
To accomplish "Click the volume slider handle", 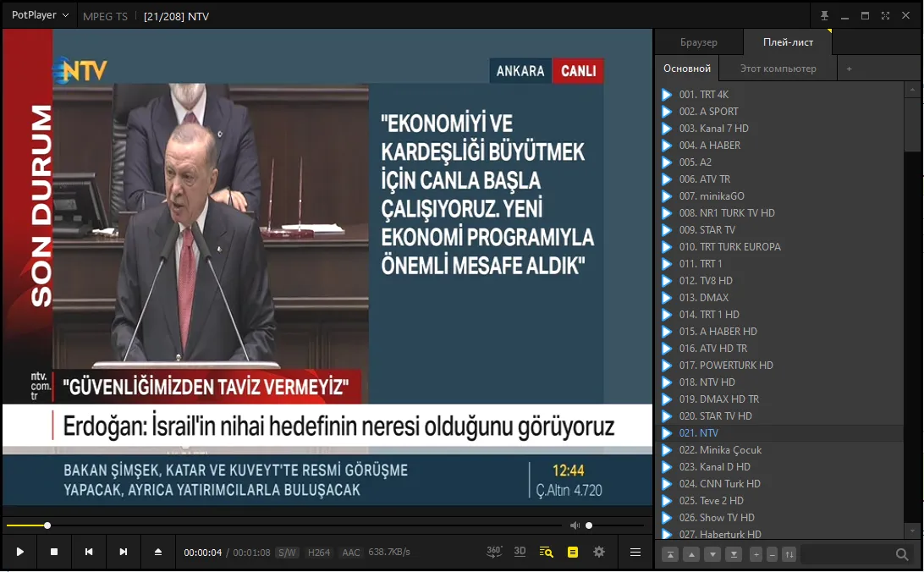I will pyautogui.click(x=589, y=525).
